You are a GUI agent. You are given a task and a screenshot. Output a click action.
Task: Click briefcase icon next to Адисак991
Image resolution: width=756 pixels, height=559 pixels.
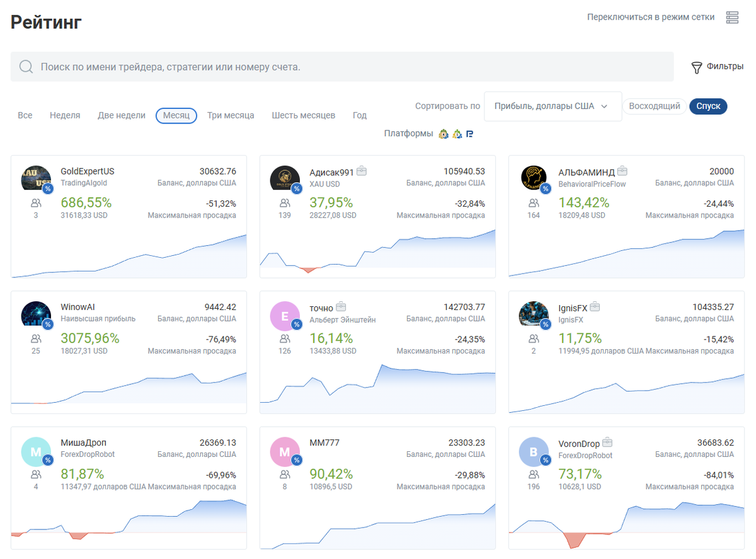point(362,171)
